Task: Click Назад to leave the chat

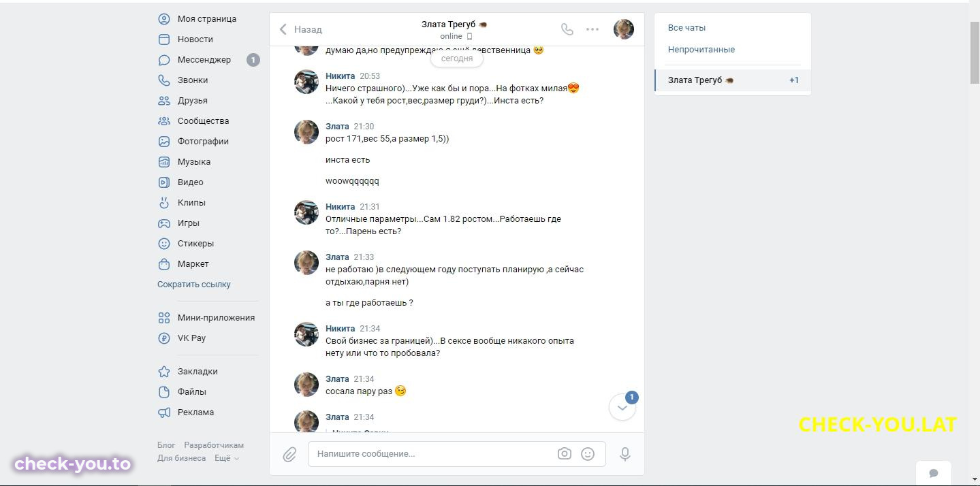Action: click(300, 29)
